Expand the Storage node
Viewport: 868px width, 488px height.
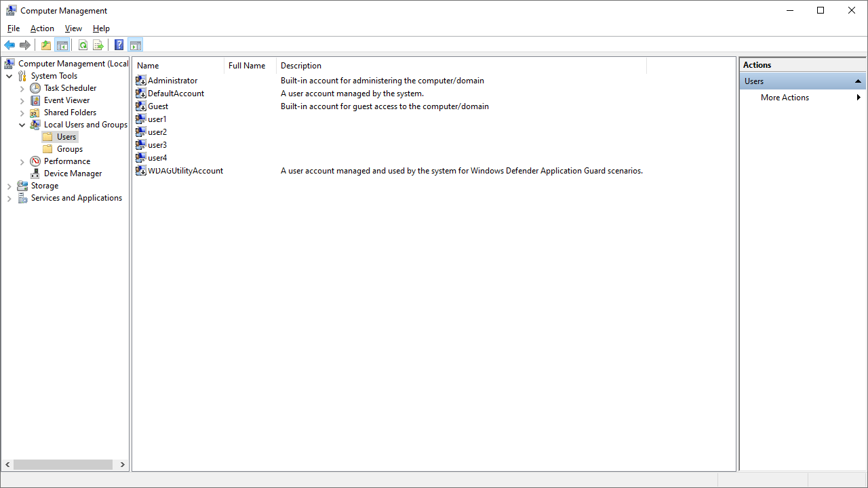coord(9,186)
